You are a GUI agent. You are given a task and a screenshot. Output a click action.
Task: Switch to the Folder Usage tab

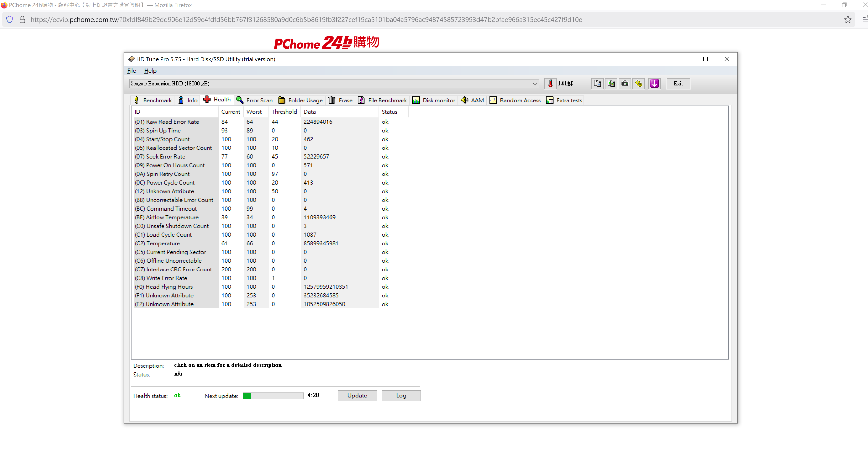pos(301,100)
